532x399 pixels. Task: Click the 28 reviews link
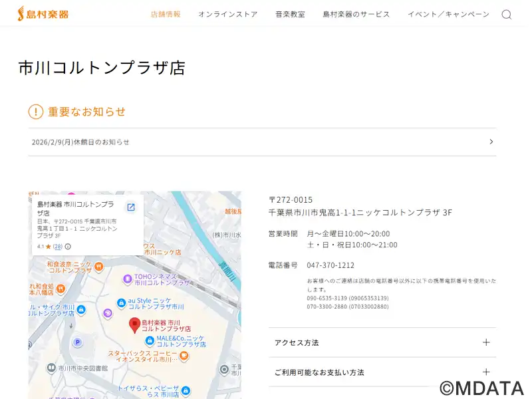point(57,247)
